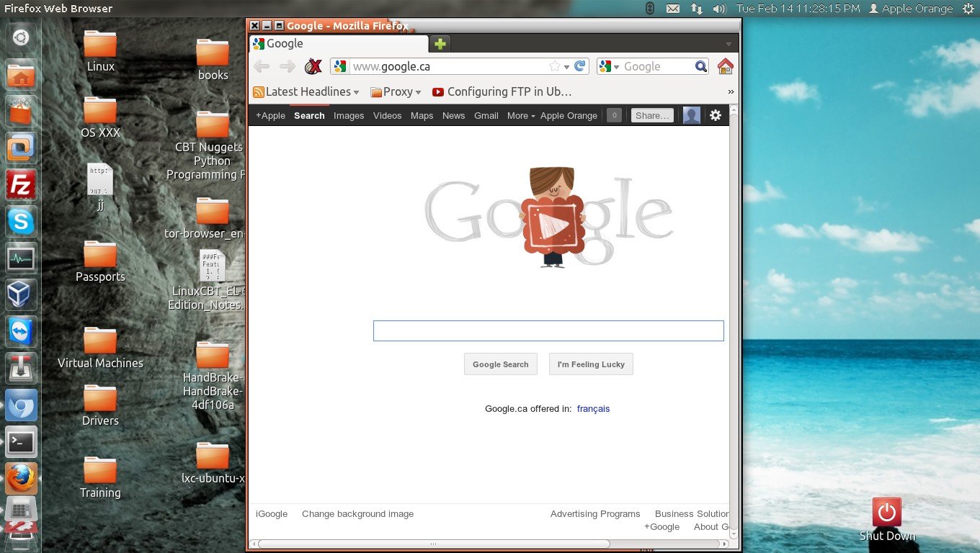Go to Firefox home page icon
980x553 pixels.
(x=726, y=66)
